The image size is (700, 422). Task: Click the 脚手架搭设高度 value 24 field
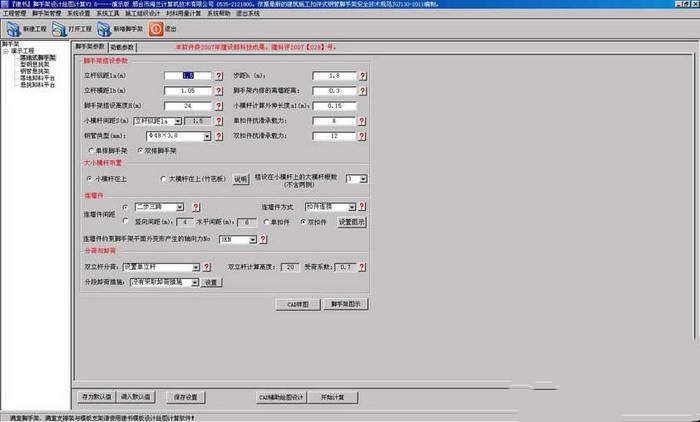point(188,106)
